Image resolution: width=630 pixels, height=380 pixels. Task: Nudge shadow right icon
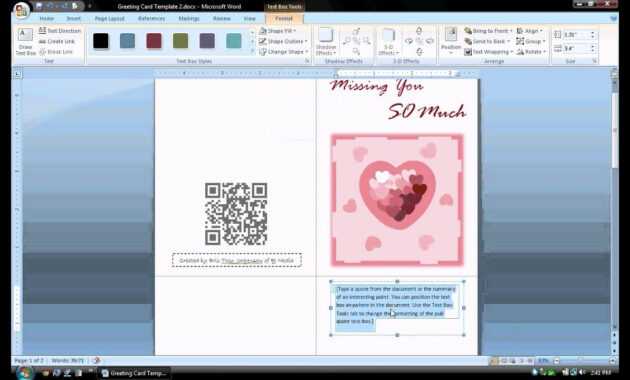tap(366, 41)
